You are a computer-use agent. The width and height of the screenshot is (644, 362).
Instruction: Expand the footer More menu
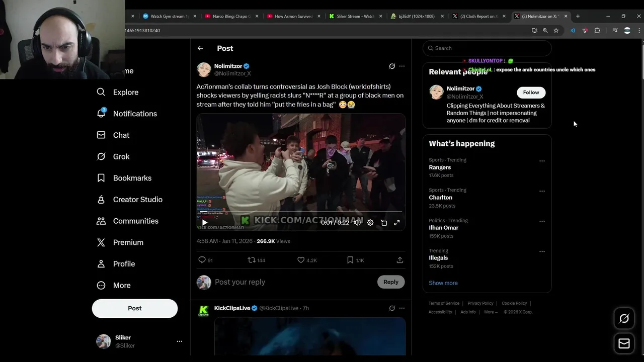(x=491, y=312)
